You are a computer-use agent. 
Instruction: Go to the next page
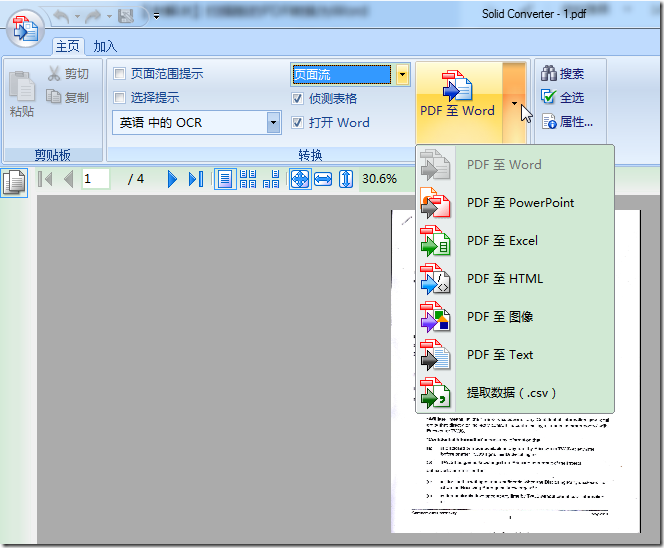click(172, 179)
